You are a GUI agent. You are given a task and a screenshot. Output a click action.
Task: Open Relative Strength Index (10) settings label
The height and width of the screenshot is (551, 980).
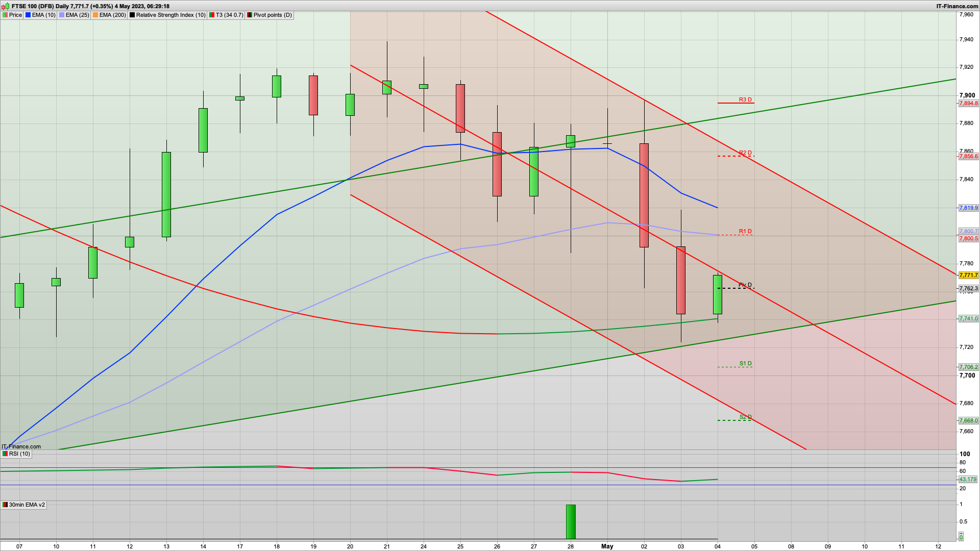170,15
